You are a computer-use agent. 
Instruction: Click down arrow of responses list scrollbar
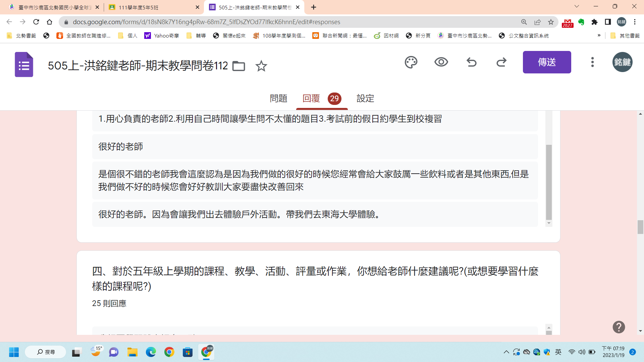click(x=549, y=223)
